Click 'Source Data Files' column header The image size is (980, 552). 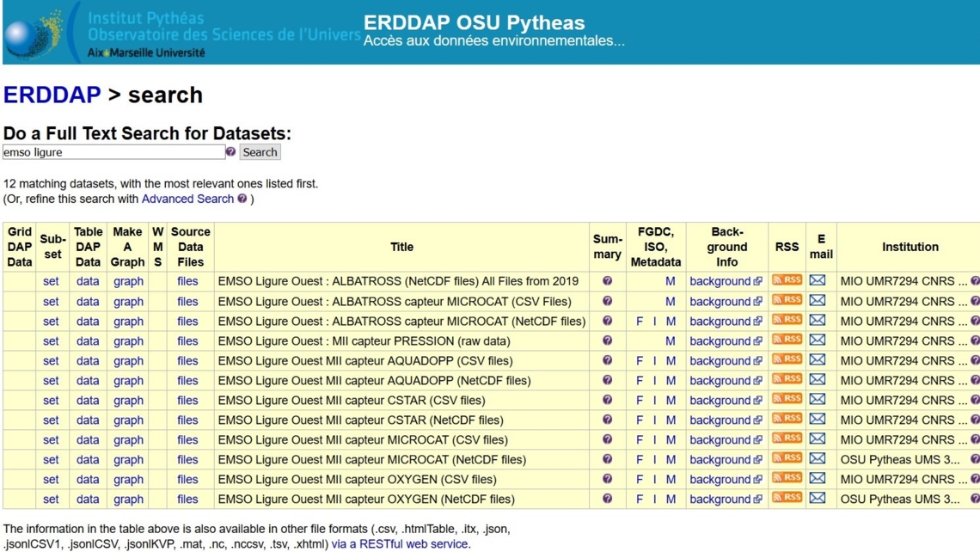point(191,247)
